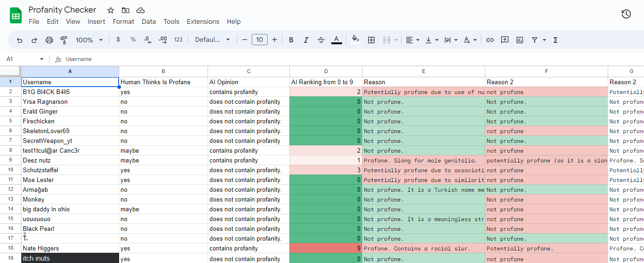The image size is (644, 263).
Task: Click the print icon
Action: click(x=49, y=40)
